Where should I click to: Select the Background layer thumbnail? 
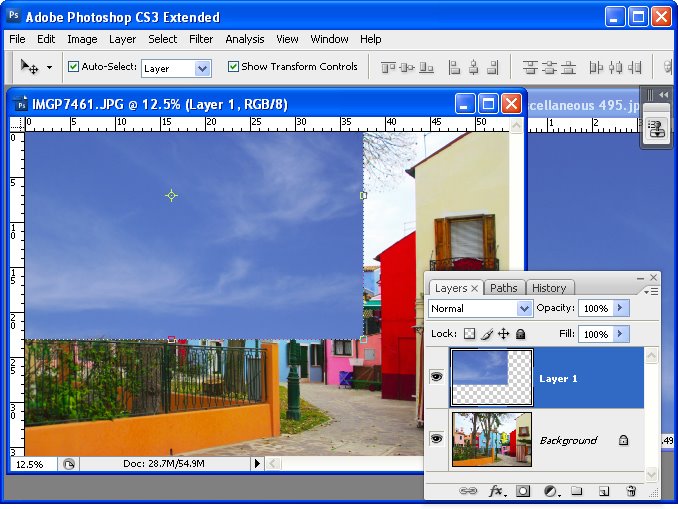click(x=492, y=439)
